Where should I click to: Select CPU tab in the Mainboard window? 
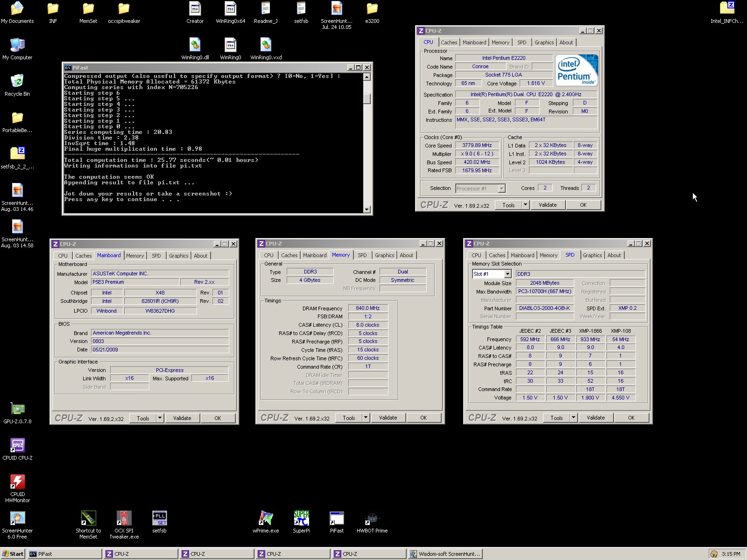(x=63, y=256)
